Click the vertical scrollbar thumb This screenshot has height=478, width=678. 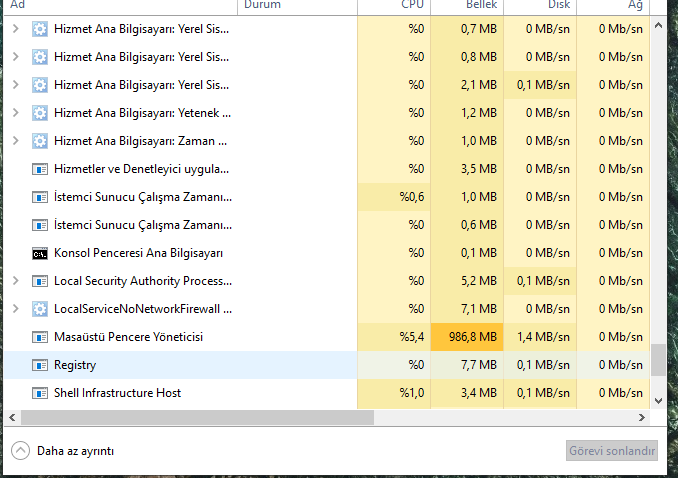[658, 360]
